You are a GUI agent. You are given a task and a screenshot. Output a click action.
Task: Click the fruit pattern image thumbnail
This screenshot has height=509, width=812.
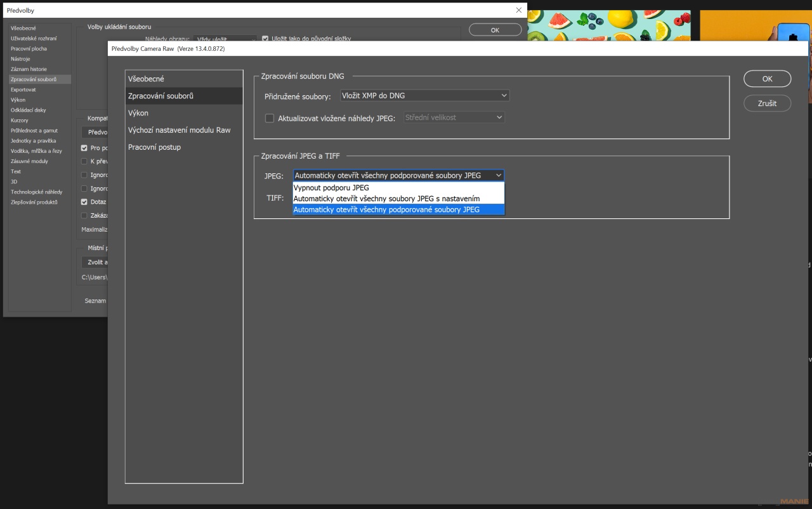pyautogui.click(x=609, y=26)
